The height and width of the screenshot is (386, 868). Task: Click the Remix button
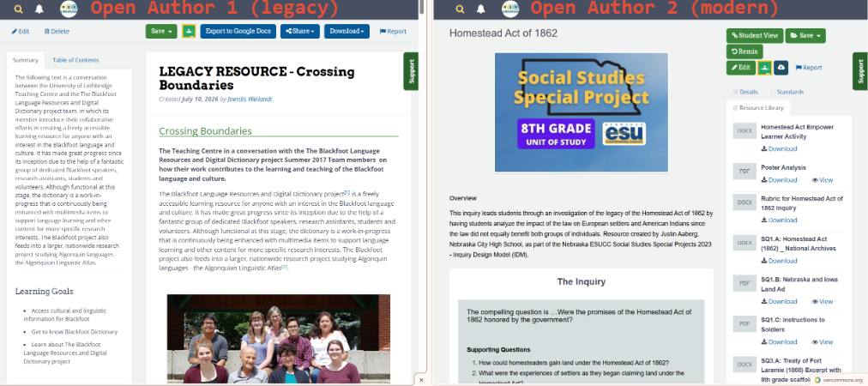pyautogui.click(x=744, y=52)
